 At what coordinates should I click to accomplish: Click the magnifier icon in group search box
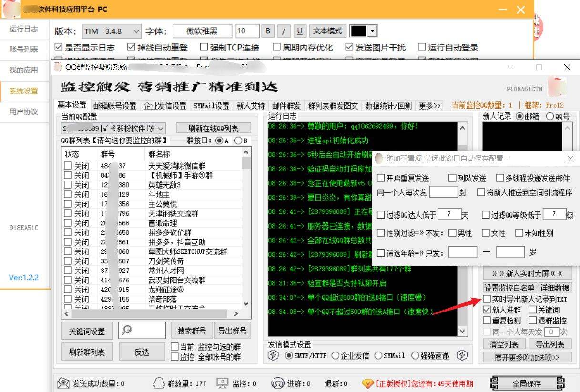(x=127, y=330)
